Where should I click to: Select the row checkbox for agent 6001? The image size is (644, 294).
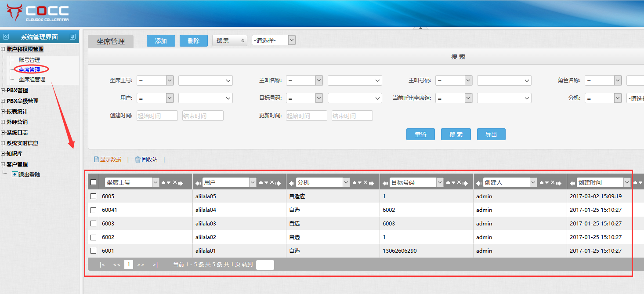(93, 251)
